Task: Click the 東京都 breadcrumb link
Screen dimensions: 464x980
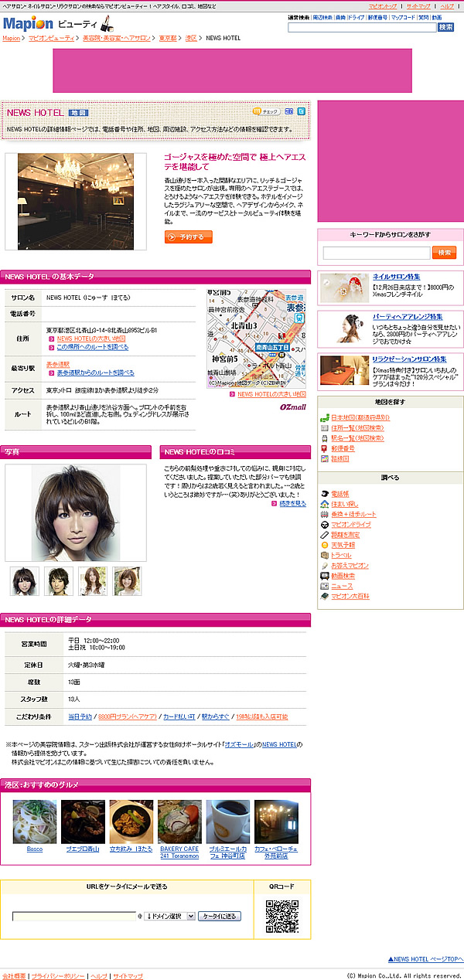Action: (x=168, y=38)
